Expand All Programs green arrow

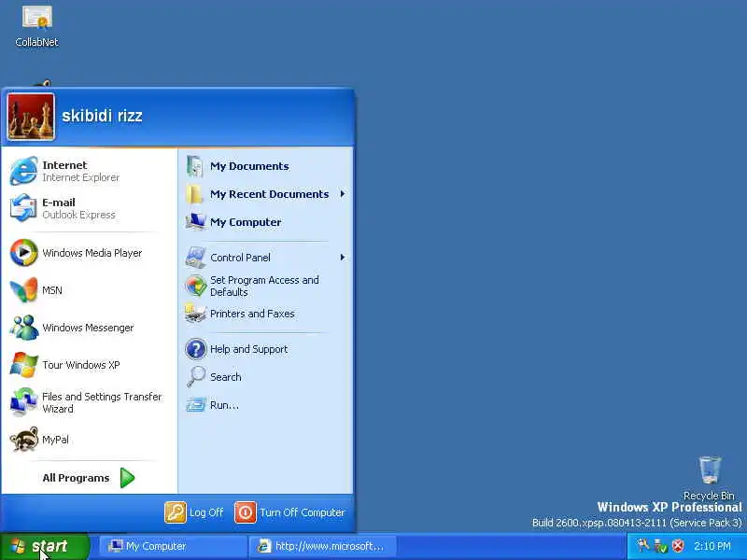click(x=127, y=478)
